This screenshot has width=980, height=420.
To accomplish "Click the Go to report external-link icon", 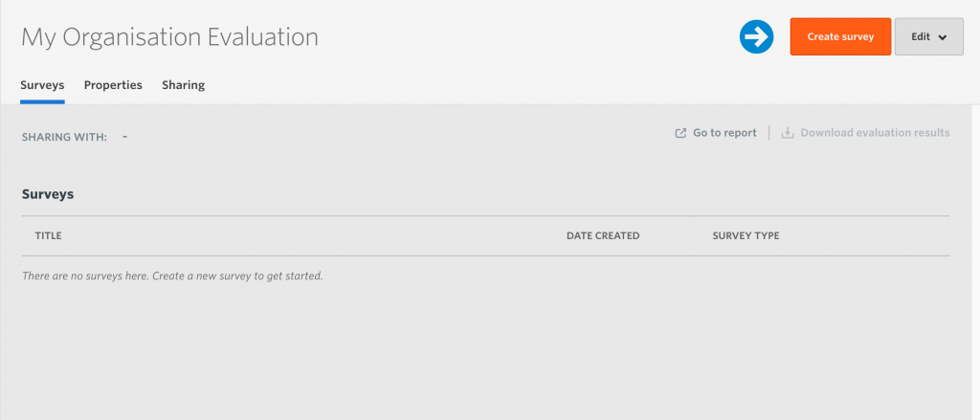I will point(680,133).
